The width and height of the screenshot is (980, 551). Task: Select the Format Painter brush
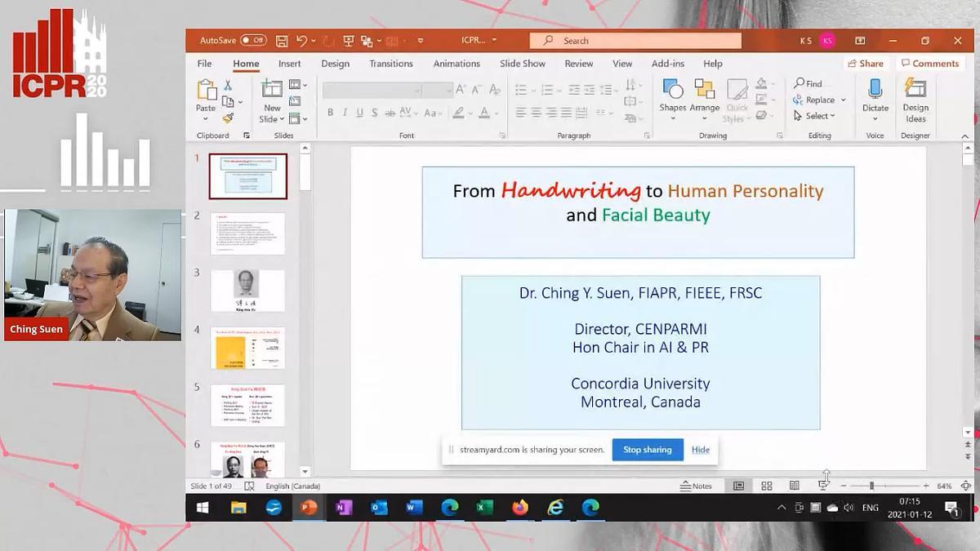point(228,118)
